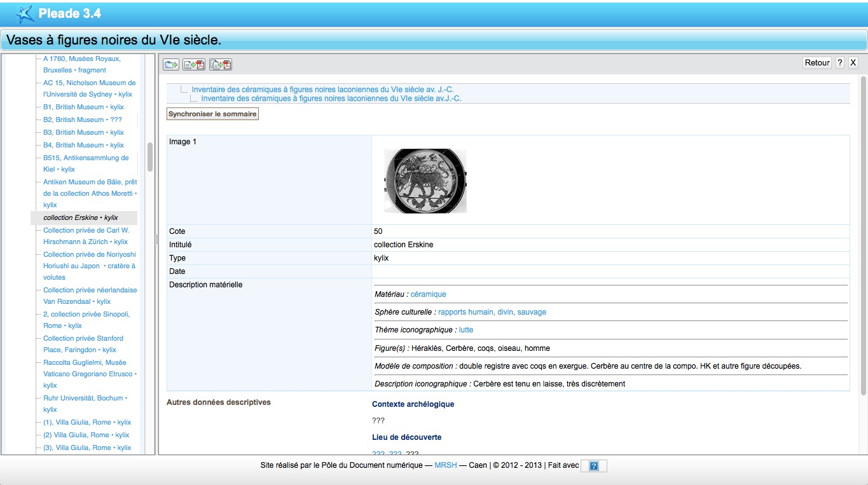
Task: Click the Description matérielle label
Action: pyautogui.click(x=206, y=285)
